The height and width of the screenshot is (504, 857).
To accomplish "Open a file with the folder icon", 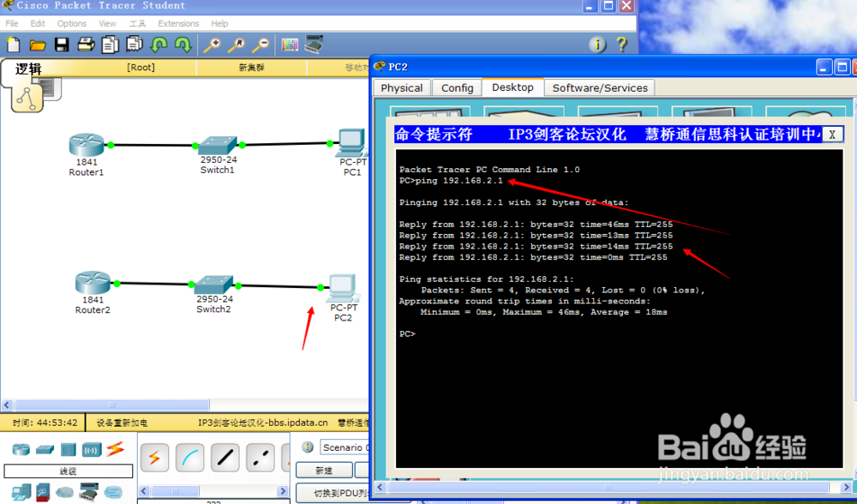I will pyautogui.click(x=37, y=45).
